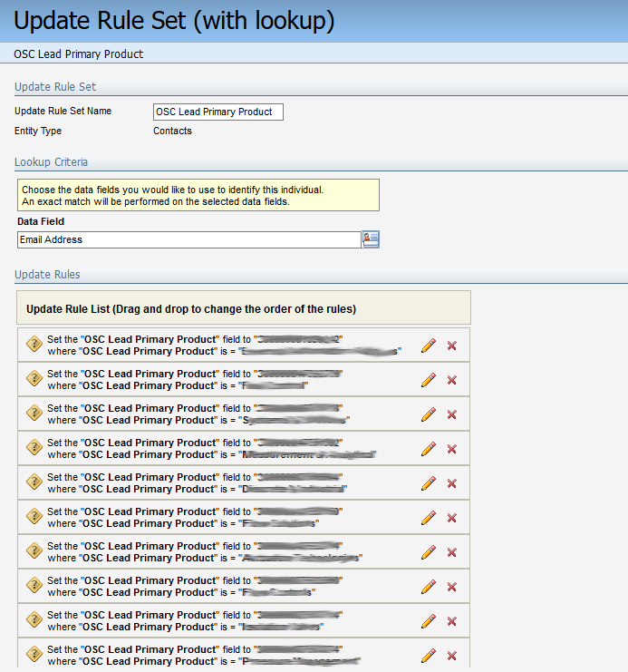628x672 pixels.
Task: Edit the ninth rule, value starting with I
Action: click(429, 621)
